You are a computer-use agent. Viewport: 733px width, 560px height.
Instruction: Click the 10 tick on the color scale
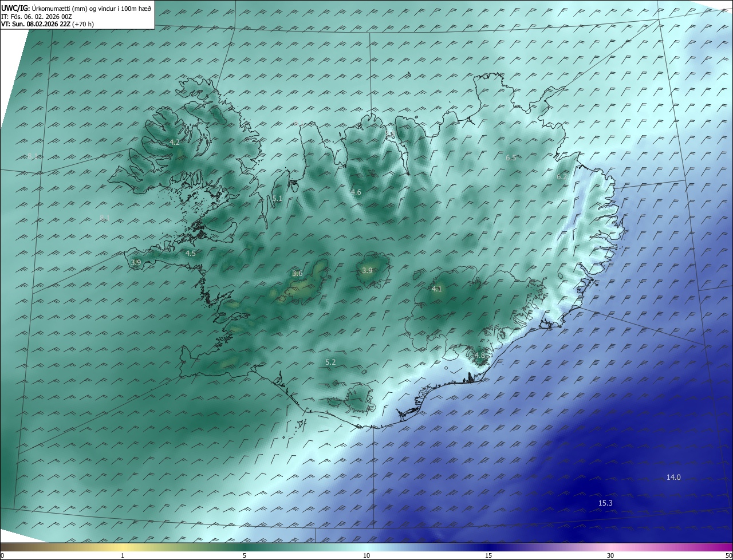[366, 555]
